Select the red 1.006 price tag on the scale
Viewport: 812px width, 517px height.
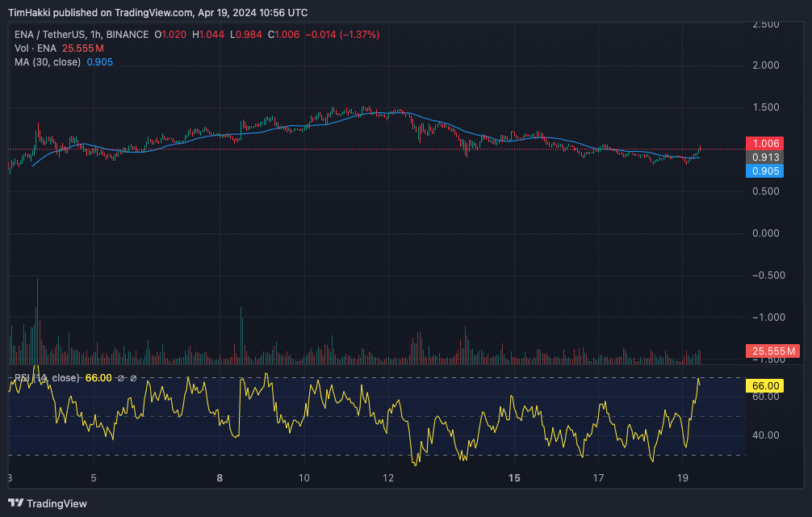pos(764,143)
